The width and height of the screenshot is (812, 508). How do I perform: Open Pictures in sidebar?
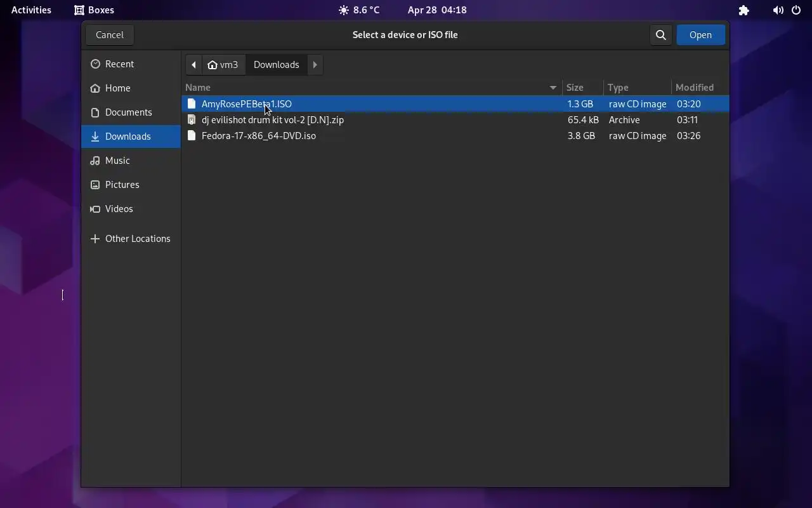pos(131,185)
